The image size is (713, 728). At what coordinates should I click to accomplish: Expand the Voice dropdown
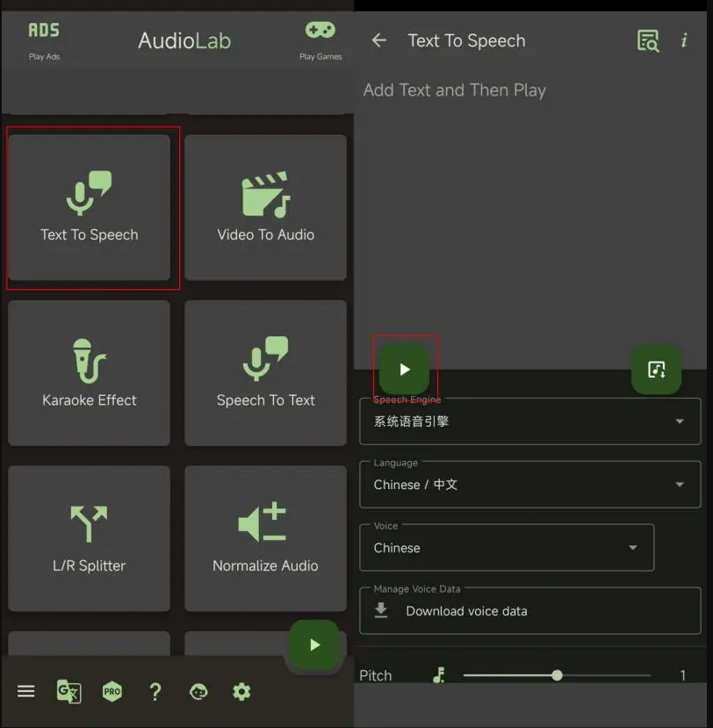click(507, 547)
